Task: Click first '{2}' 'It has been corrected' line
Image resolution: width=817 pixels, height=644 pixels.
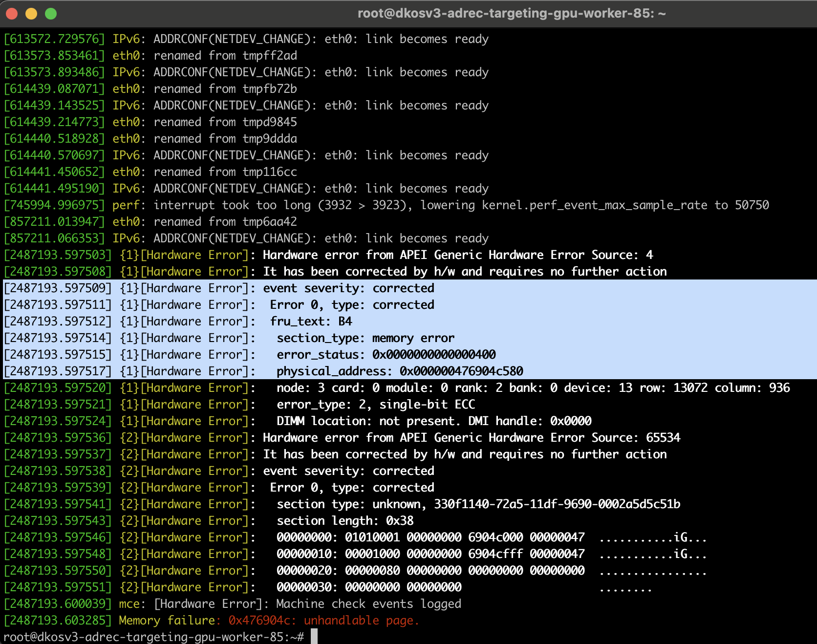Action: [335, 454]
